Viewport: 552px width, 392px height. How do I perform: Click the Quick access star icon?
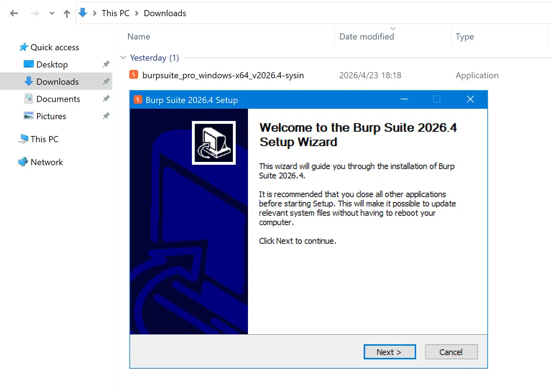click(24, 47)
